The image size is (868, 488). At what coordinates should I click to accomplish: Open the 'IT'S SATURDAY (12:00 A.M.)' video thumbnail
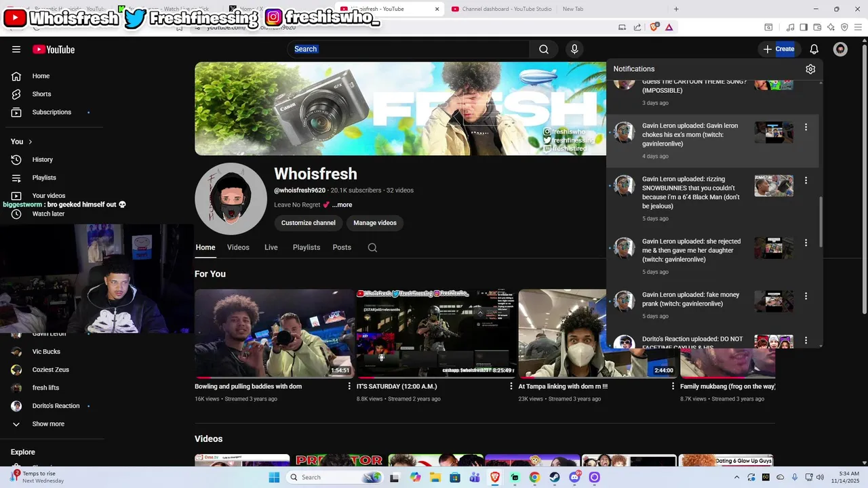437,333
